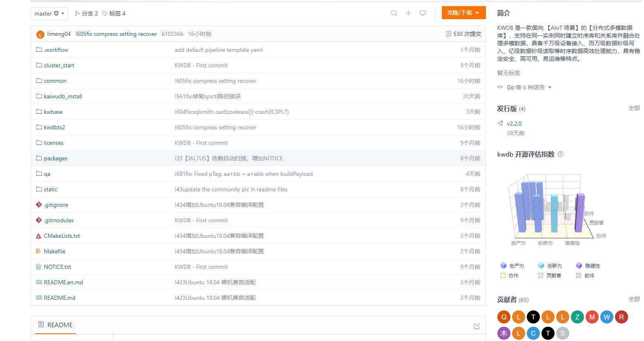Image resolution: width=644 pixels, height=341 pixels.
Task: Click the contributor avatar labeled R
Action: pos(622,317)
